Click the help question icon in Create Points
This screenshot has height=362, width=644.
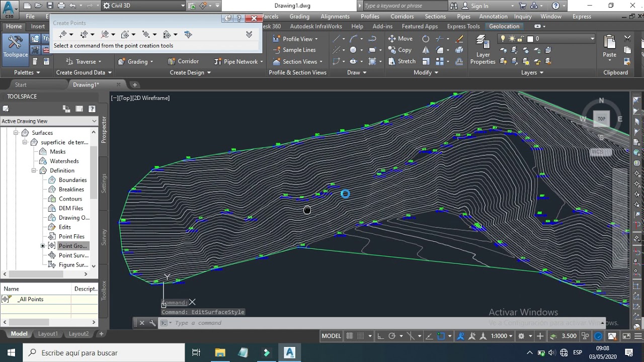(239, 19)
